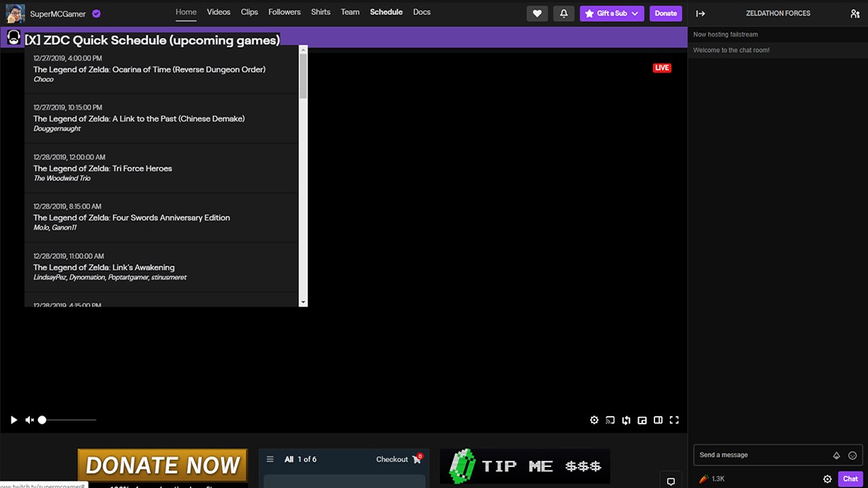Unmute the player volume icon
This screenshot has width=868, height=488.
click(29, 420)
